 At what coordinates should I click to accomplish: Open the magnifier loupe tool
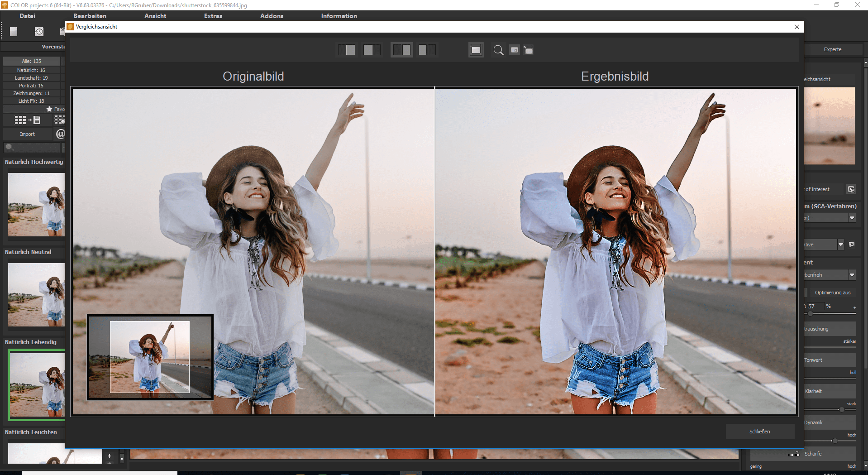(498, 50)
